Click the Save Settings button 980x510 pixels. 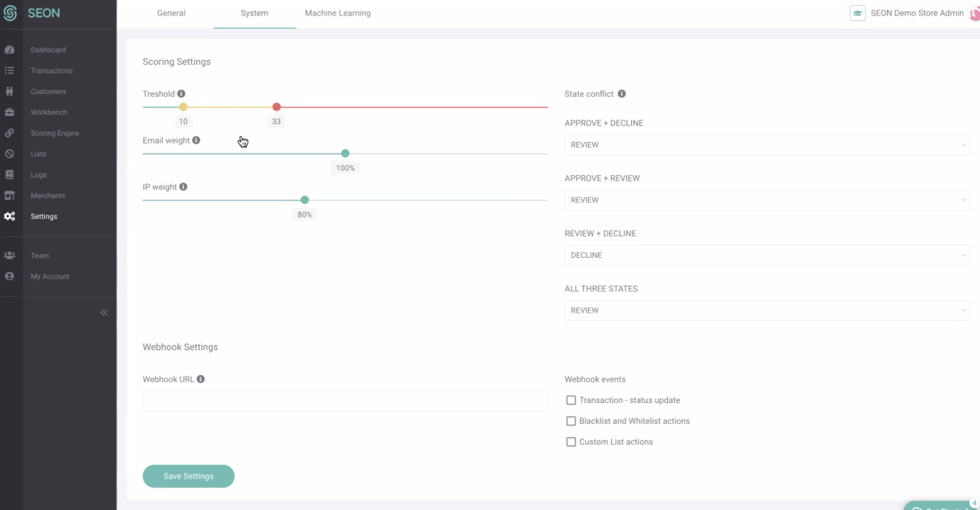point(188,476)
